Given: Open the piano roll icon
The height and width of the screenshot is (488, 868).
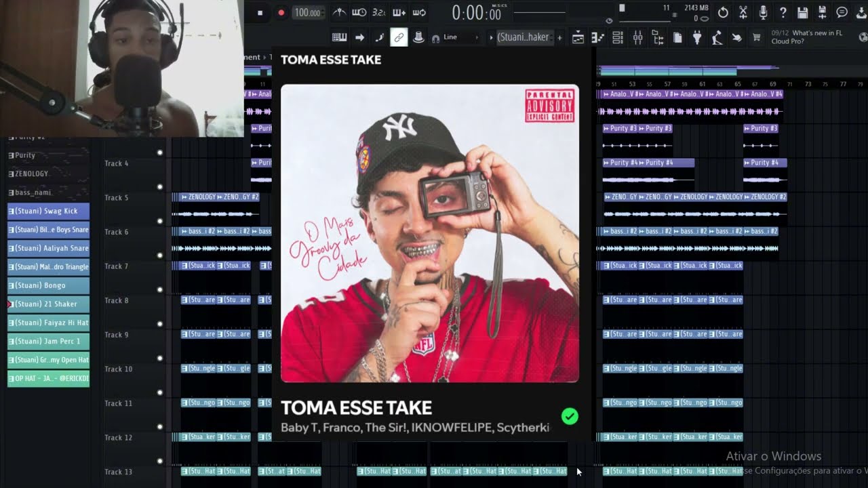Looking at the screenshot, I should pyautogui.click(x=597, y=38).
